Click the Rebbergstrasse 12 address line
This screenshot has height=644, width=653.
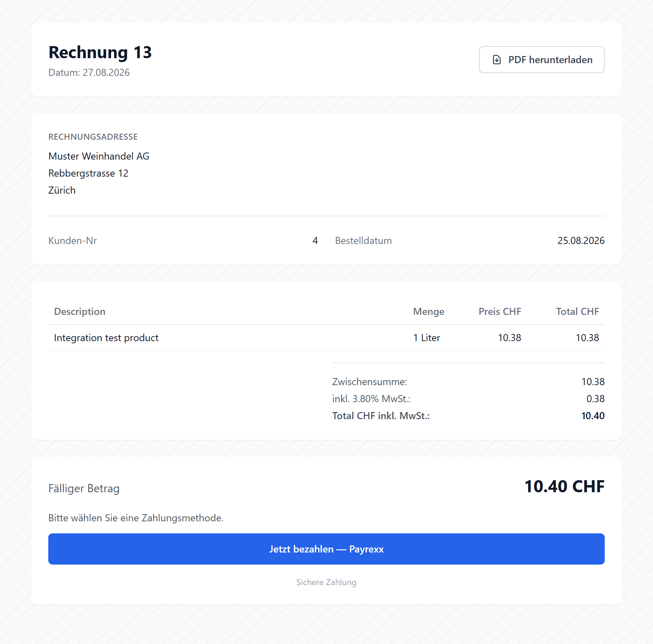click(x=88, y=173)
